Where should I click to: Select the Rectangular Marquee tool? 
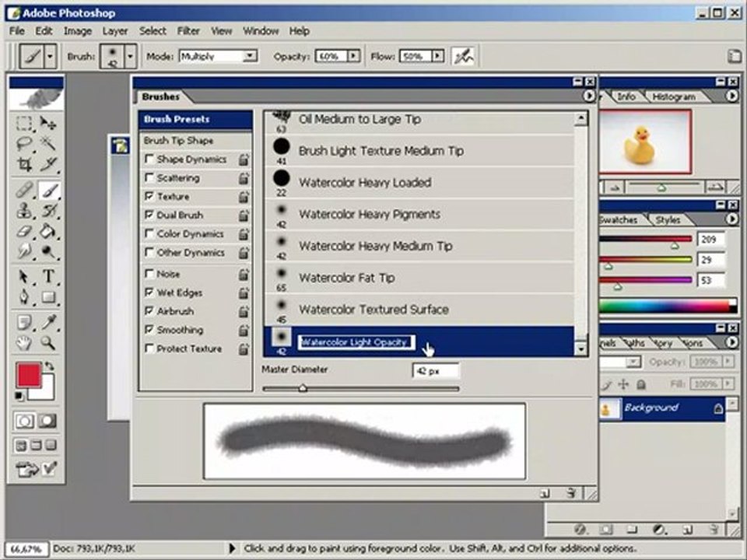[24, 123]
